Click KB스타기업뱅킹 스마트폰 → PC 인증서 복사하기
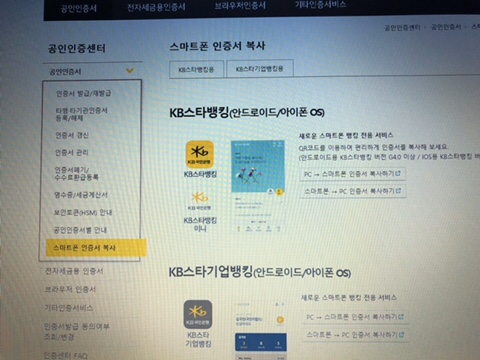This screenshot has height=360, width=480. coord(355,334)
